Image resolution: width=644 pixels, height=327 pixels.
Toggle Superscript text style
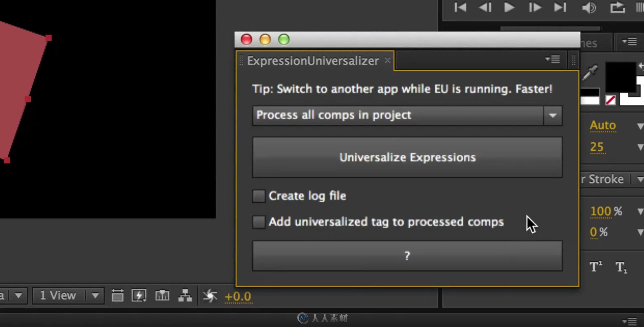coord(596,266)
